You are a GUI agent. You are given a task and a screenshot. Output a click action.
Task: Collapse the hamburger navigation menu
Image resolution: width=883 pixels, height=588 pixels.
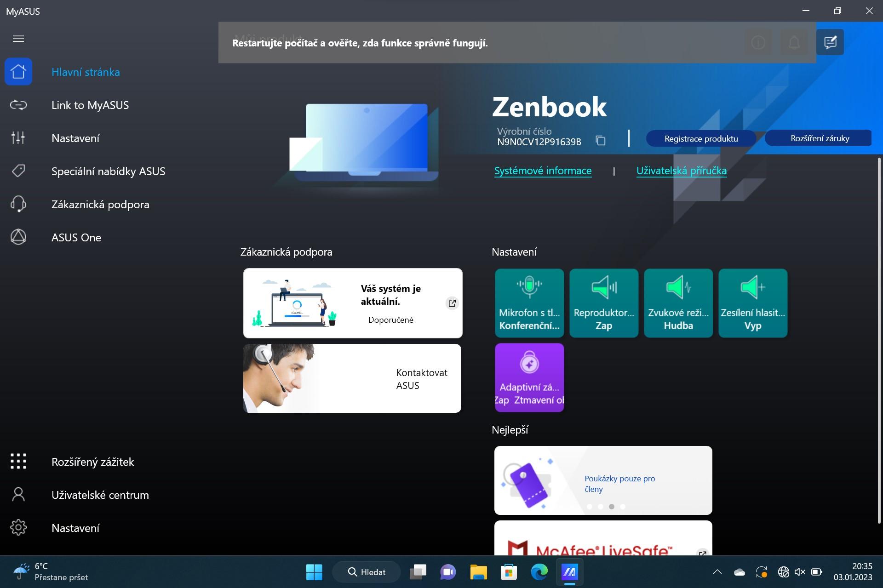coord(18,39)
